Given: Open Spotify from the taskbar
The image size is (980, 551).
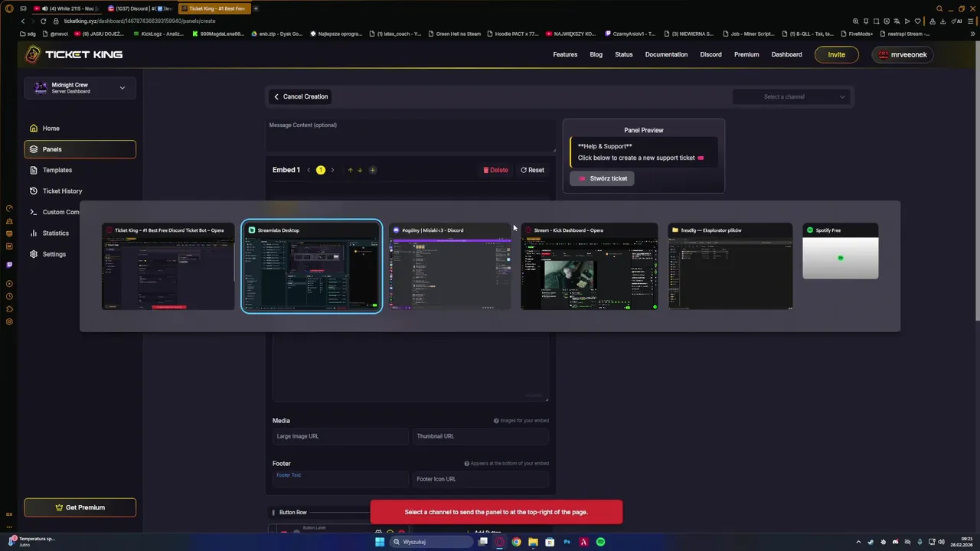Looking at the screenshot, I should point(601,542).
